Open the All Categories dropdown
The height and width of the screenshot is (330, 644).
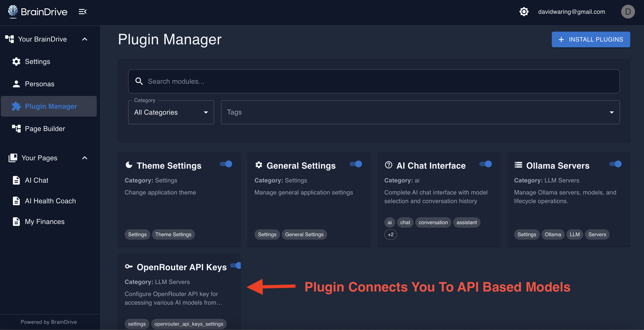pos(171,112)
